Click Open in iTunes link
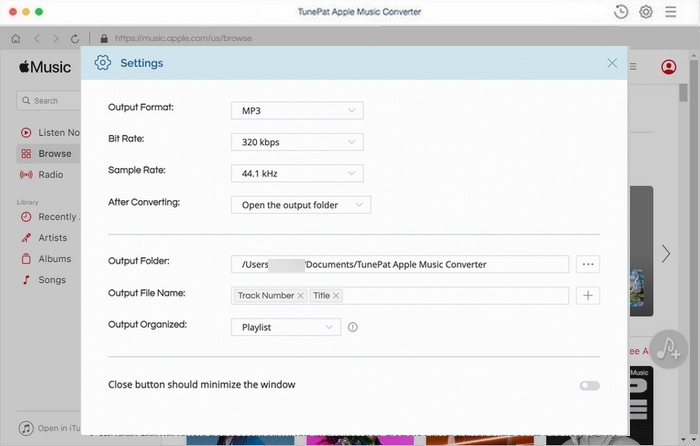This screenshot has height=446, width=700. click(x=59, y=428)
